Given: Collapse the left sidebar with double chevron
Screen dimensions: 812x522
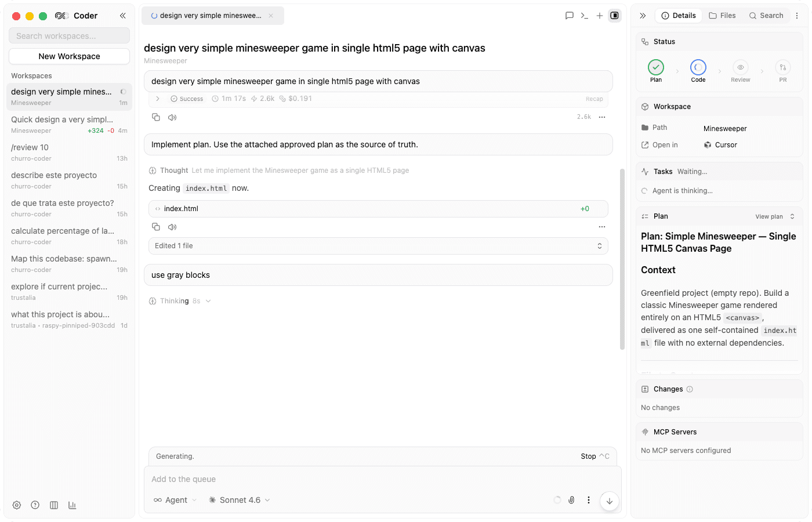Looking at the screenshot, I should click(123, 16).
